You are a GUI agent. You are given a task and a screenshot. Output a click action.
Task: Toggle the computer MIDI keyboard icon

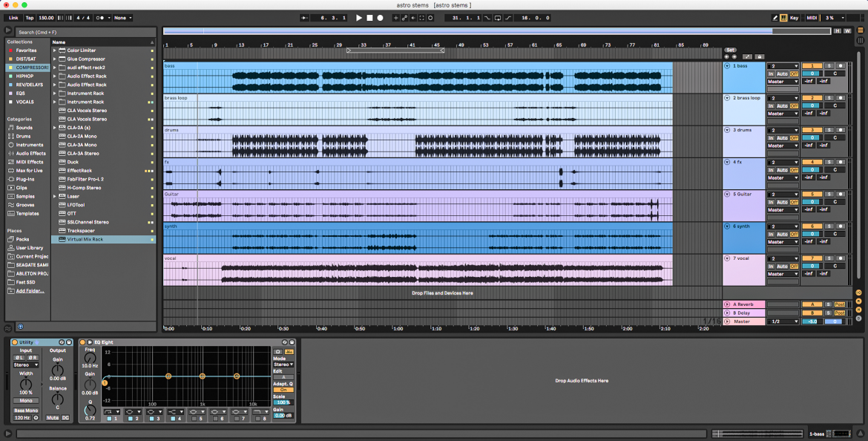click(784, 18)
